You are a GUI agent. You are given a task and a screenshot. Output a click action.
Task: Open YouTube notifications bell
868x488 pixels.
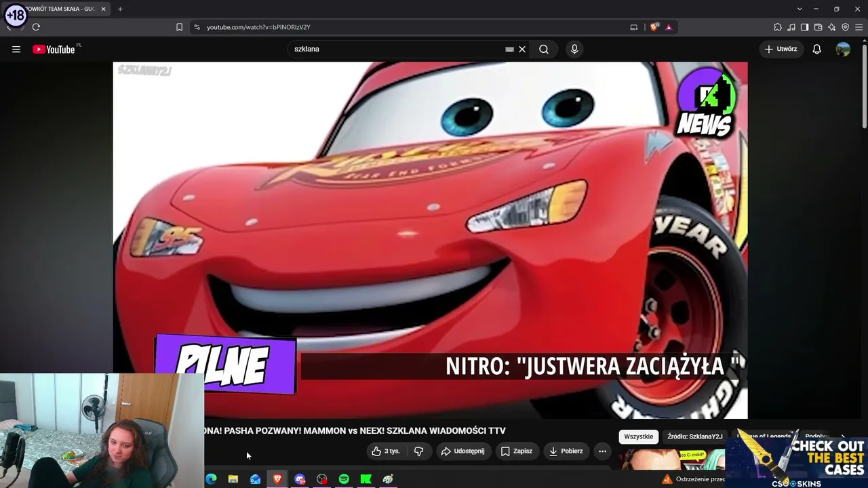(x=817, y=49)
